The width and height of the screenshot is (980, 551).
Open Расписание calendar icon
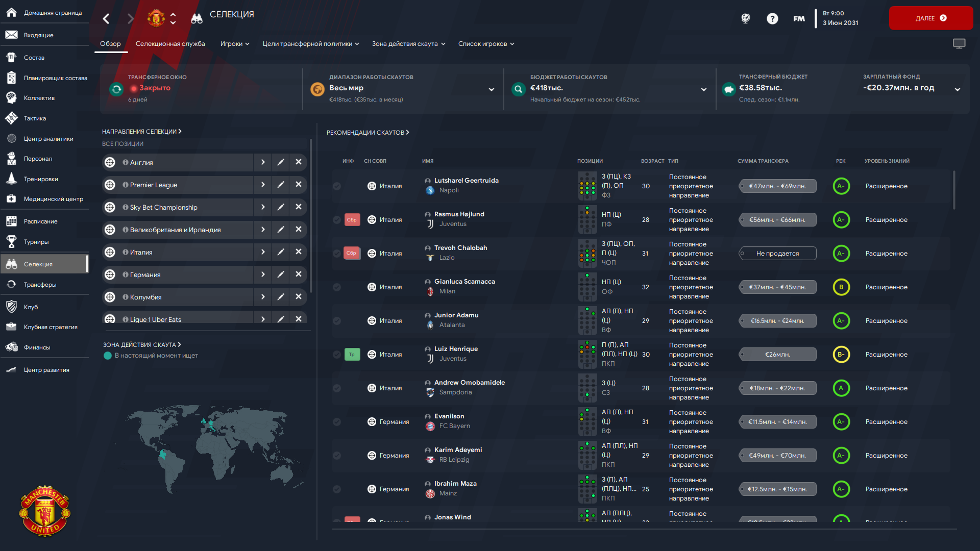pos(11,221)
